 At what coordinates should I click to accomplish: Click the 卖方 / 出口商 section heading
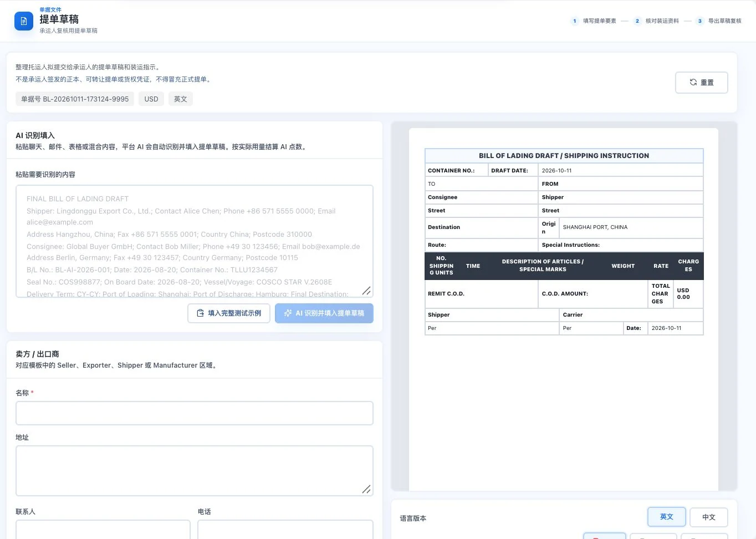(x=37, y=354)
